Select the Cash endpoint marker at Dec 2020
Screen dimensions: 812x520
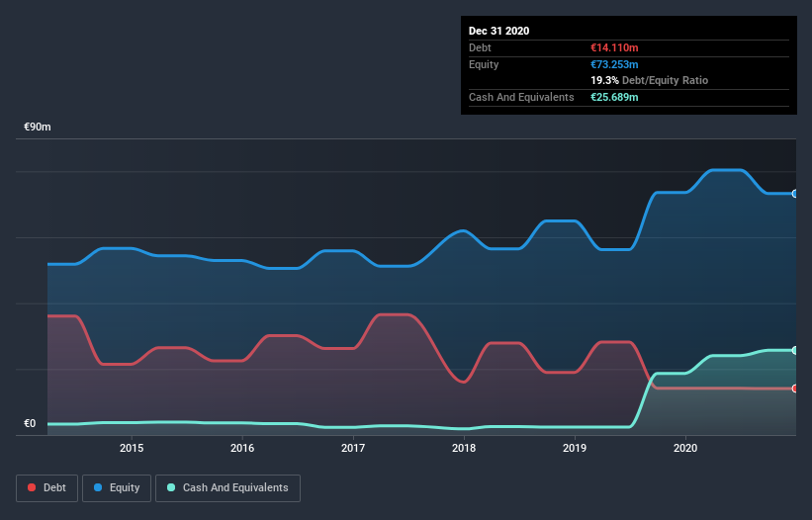795,350
